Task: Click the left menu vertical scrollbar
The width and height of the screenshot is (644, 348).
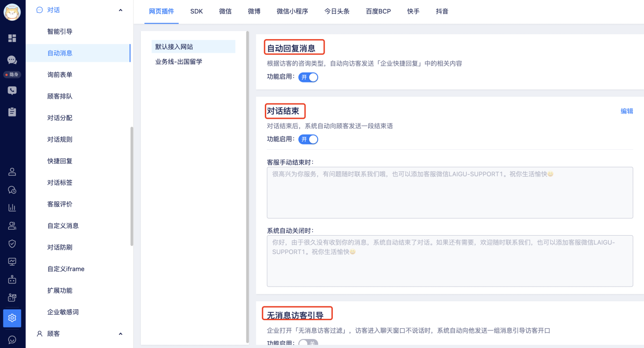Action: (x=132, y=186)
